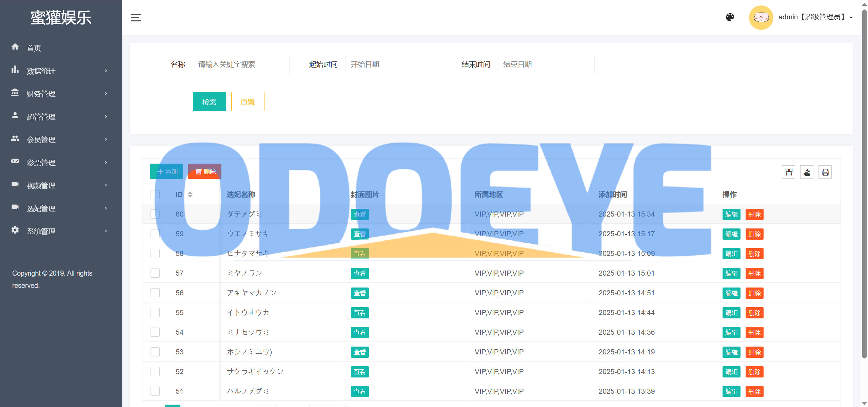Open the theme color palette icon
The height and width of the screenshot is (407, 868).
[730, 17]
